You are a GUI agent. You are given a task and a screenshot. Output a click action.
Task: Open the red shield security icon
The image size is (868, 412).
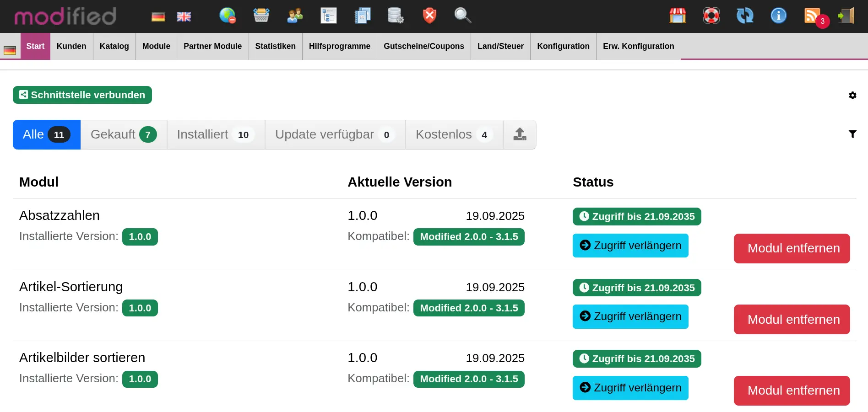click(429, 16)
